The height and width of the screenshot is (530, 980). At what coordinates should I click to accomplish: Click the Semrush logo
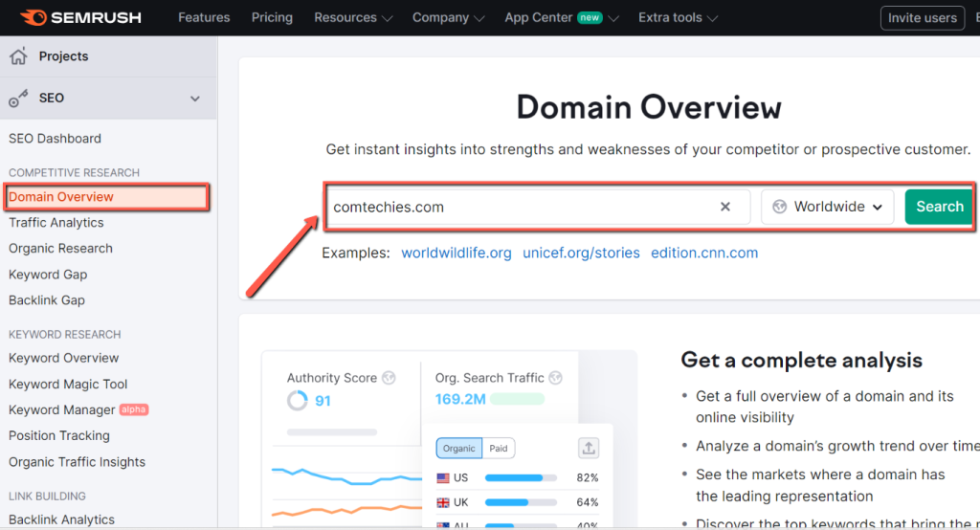pyautogui.click(x=80, y=17)
